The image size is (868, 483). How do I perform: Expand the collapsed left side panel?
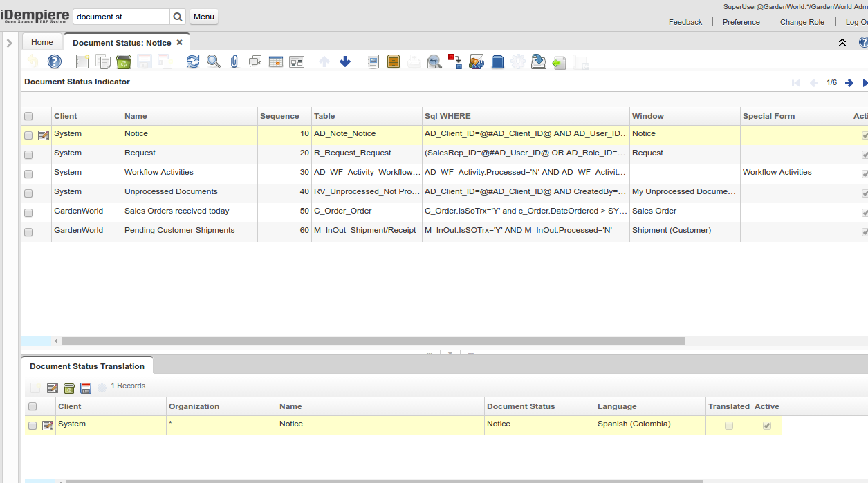click(x=9, y=43)
